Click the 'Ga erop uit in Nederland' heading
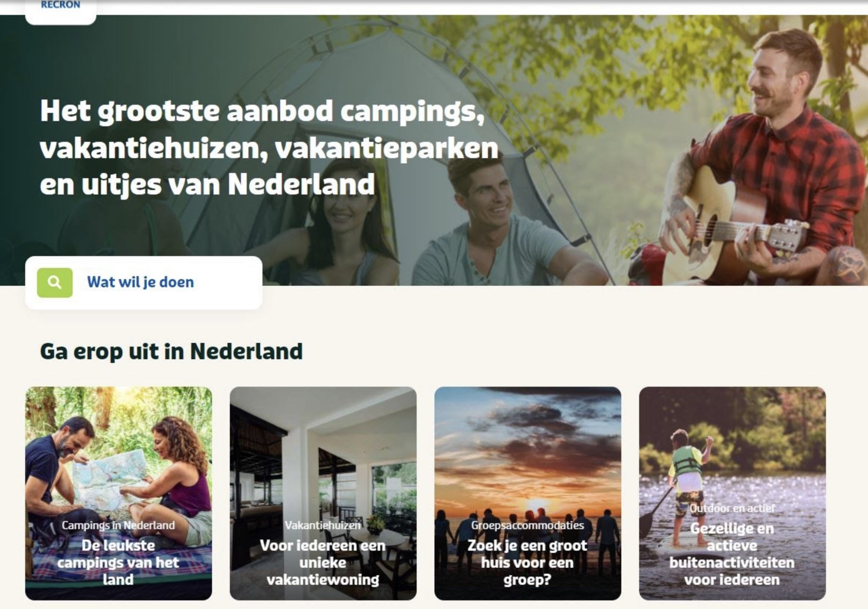868x609 pixels. tap(171, 351)
